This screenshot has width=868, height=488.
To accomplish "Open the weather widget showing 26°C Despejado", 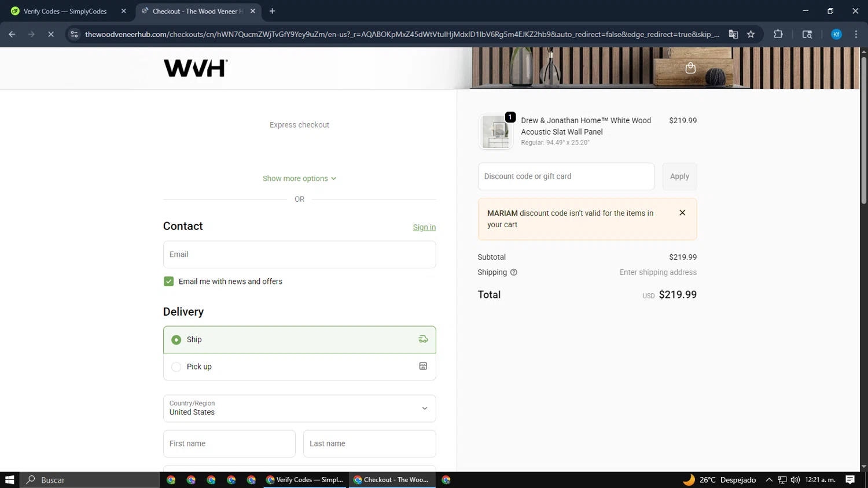I will pos(719,480).
